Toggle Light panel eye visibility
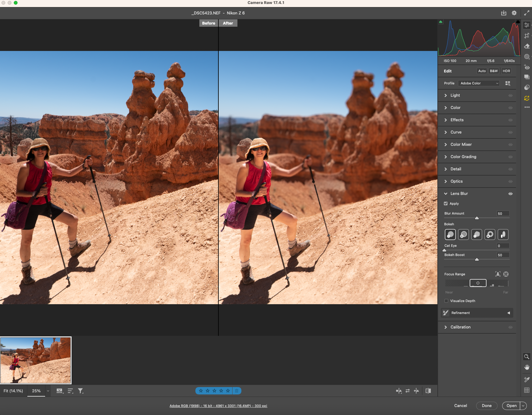Image resolution: width=532 pixels, height=415 pixels. point(510,95)
